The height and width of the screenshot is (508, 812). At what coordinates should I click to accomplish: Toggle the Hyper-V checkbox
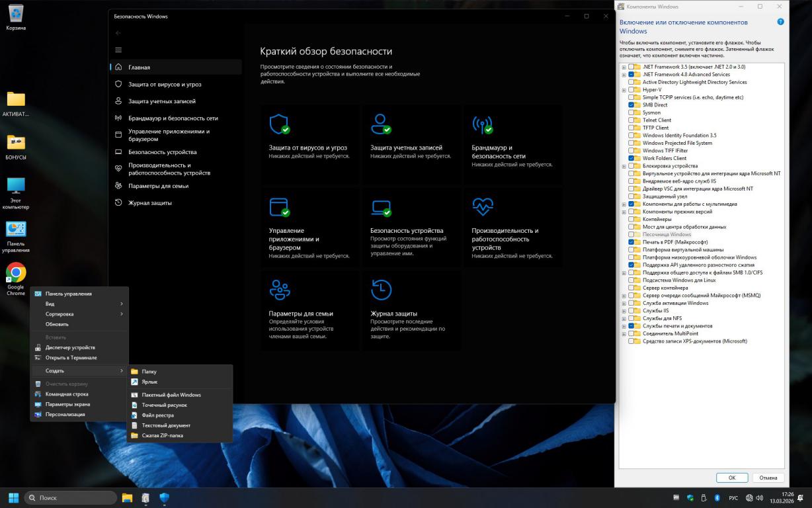click(x=631, y=90)
